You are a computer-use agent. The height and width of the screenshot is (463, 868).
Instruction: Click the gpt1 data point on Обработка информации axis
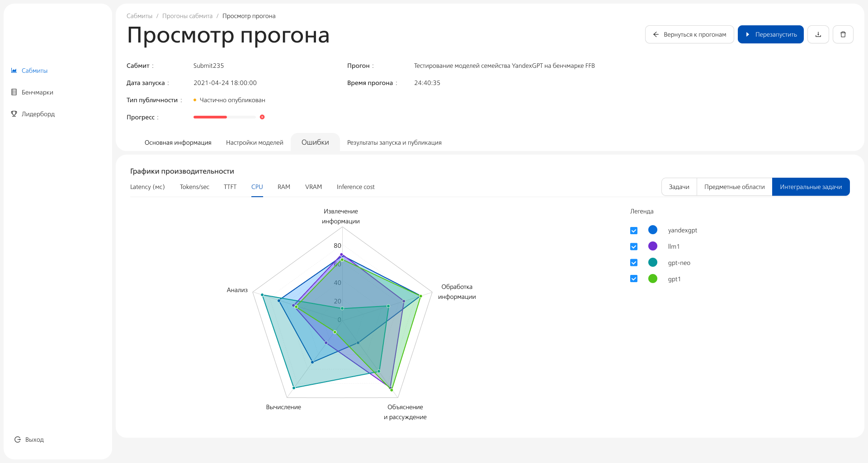pyautogui.click(x=420, y=296)
